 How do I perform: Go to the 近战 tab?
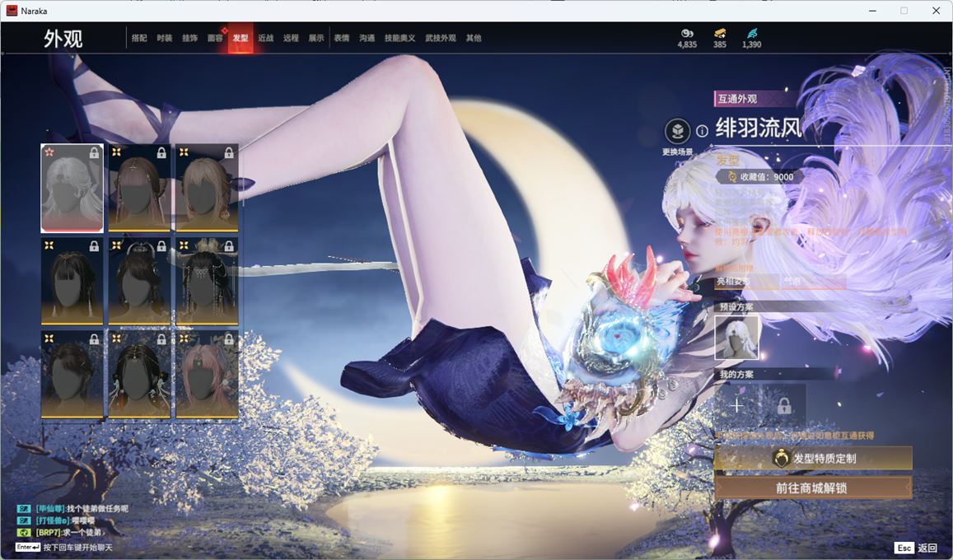pyautogui.click(x=265, y=38)
